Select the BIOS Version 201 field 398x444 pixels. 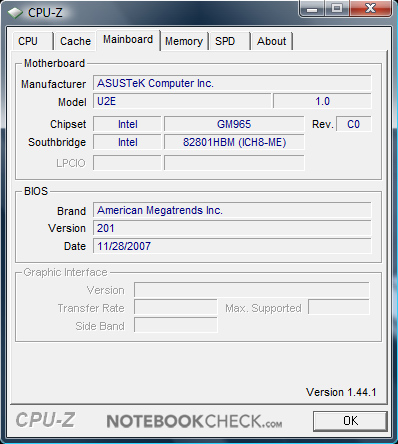232,228
